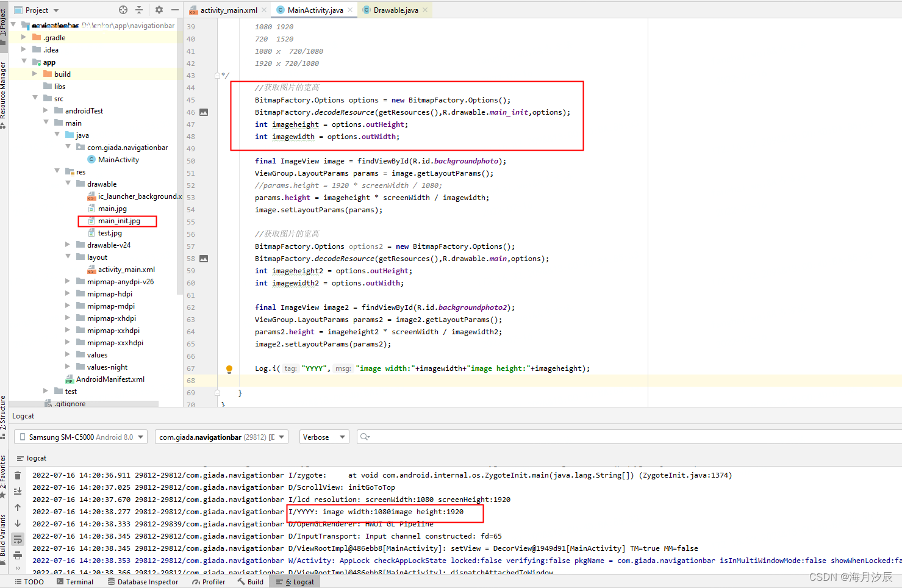Image resolution: width=902 pixels, height=588 pixels.
Task: Click the Project panel vertical scrollbar
Action: pos(180,156)
